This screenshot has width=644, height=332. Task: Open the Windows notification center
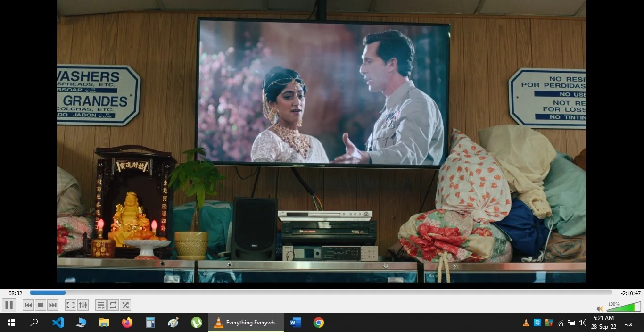(x=628, y=323)
